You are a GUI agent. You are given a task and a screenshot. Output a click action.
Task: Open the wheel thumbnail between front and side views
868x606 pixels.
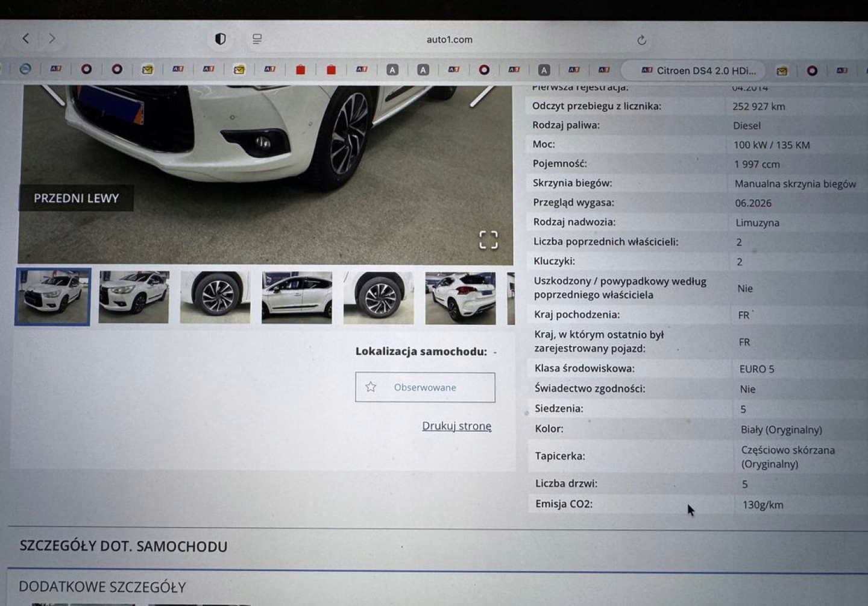(215, 297)
